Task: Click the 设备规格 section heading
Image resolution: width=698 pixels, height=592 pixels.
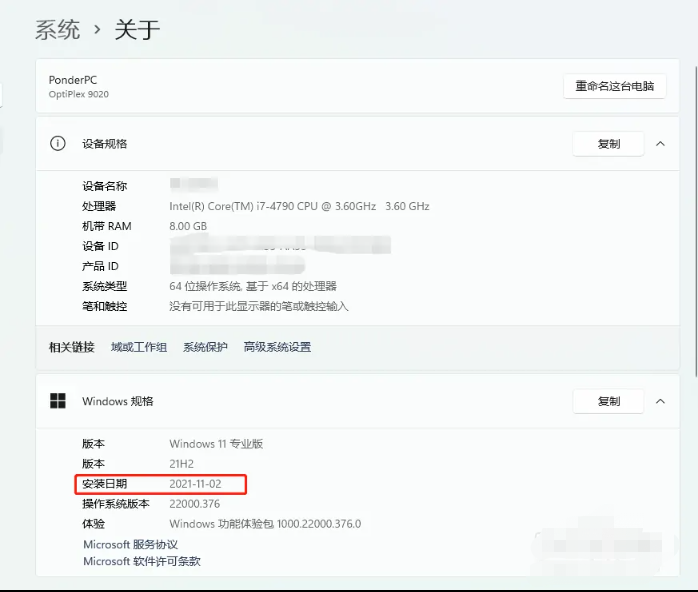Action: (105, 144)
